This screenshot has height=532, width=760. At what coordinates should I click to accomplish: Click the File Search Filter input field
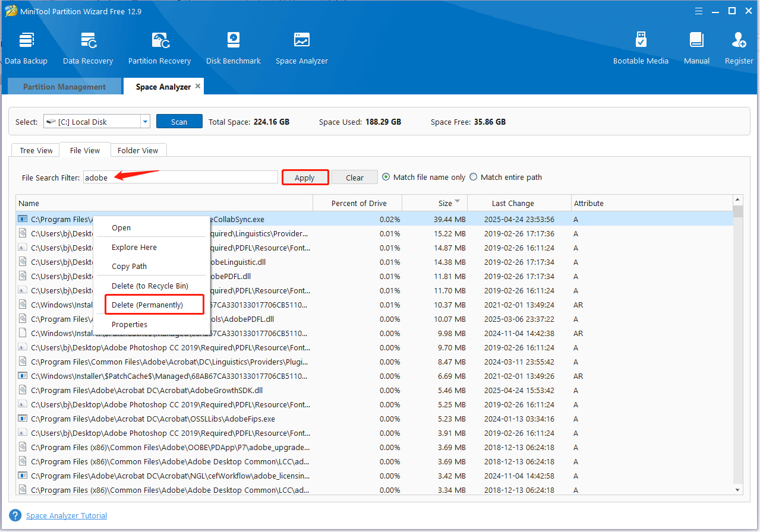coord(180,177)
